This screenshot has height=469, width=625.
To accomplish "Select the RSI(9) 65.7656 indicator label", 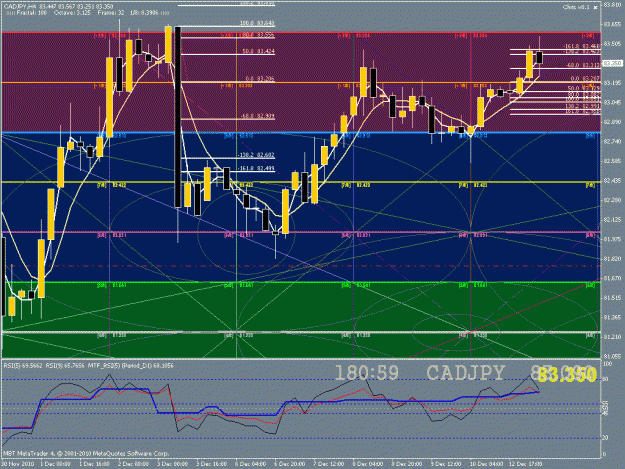I will pyautogui.click(x=65, y=365).
